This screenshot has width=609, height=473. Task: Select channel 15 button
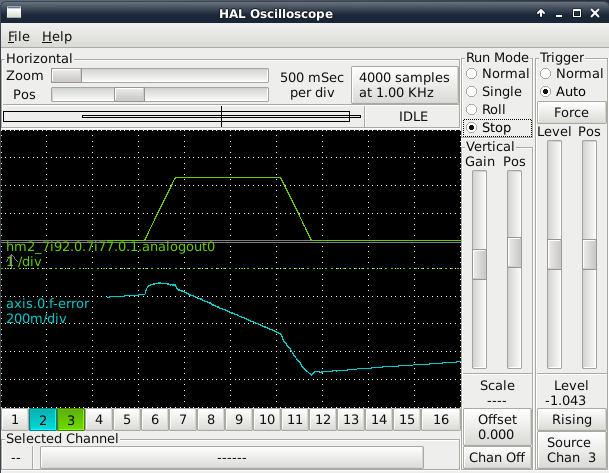point(407,419)
